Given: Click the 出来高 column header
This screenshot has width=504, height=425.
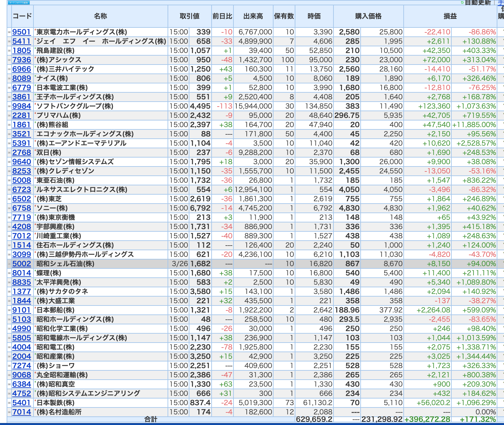Looking at the screenshot, I should point(253,16).
